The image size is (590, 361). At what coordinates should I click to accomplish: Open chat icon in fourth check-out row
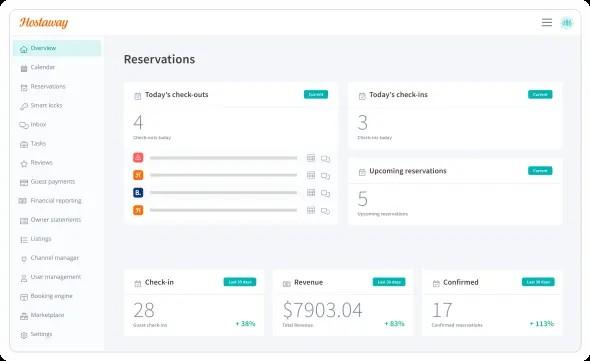325,211
